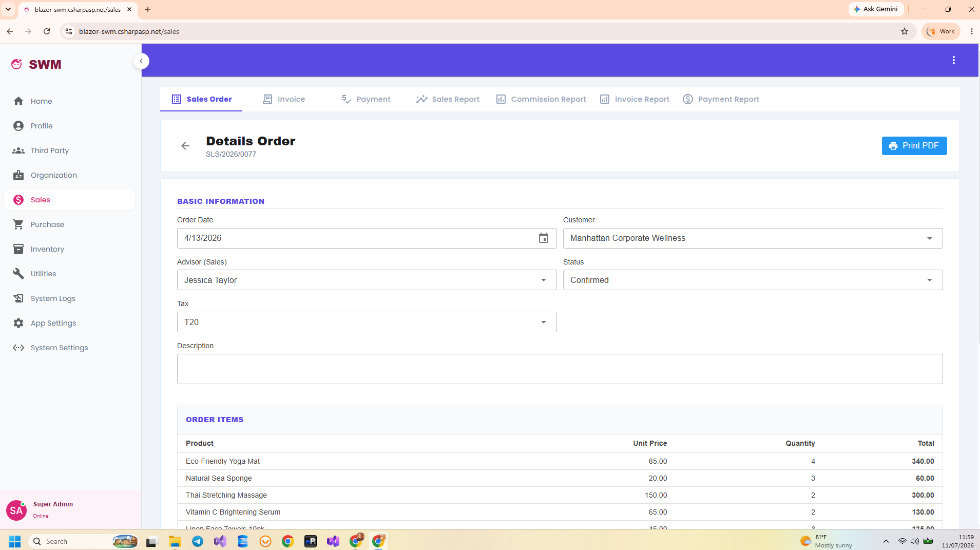The width and height of the screenshot is (980, 550).
Task: Switch to the Sales Order tab
Action: click(201, 99)
